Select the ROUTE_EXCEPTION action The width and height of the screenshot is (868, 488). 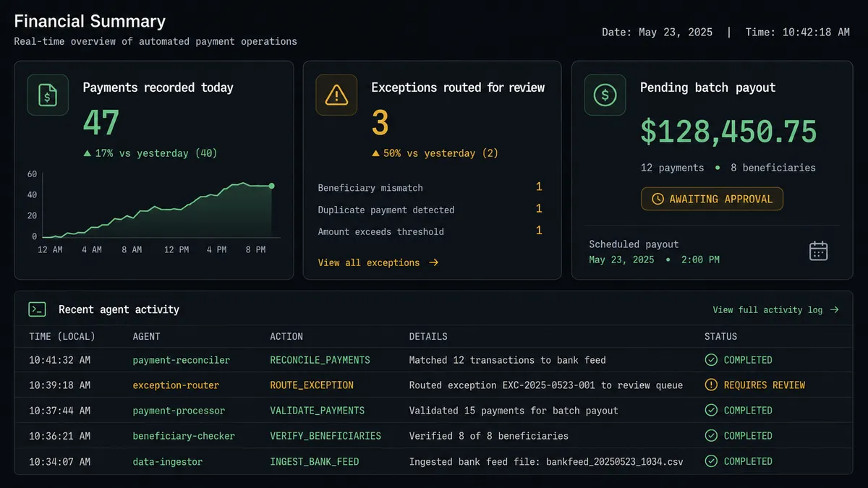[312, 385]
